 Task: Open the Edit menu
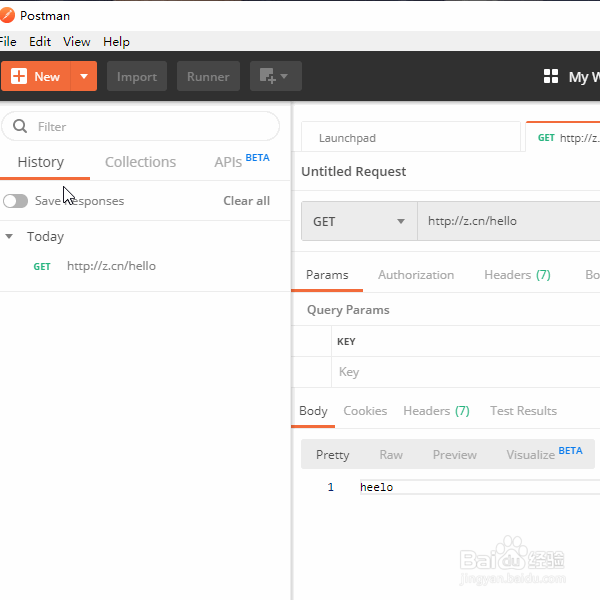40,41
